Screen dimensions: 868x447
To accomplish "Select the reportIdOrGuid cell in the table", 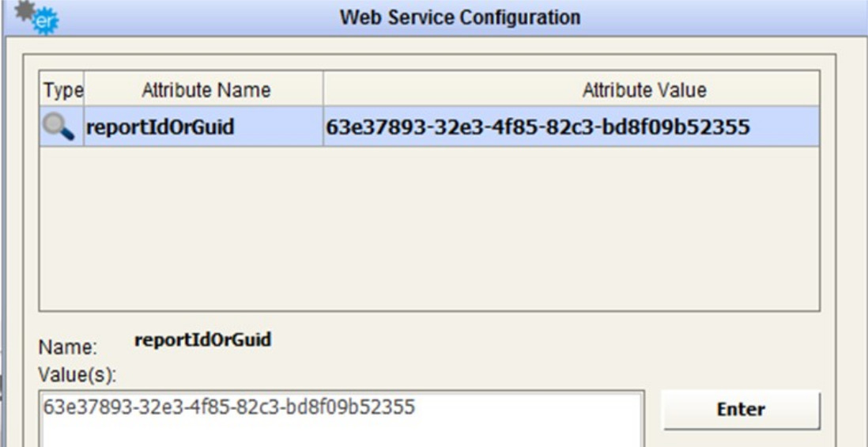I will (160, 127).
